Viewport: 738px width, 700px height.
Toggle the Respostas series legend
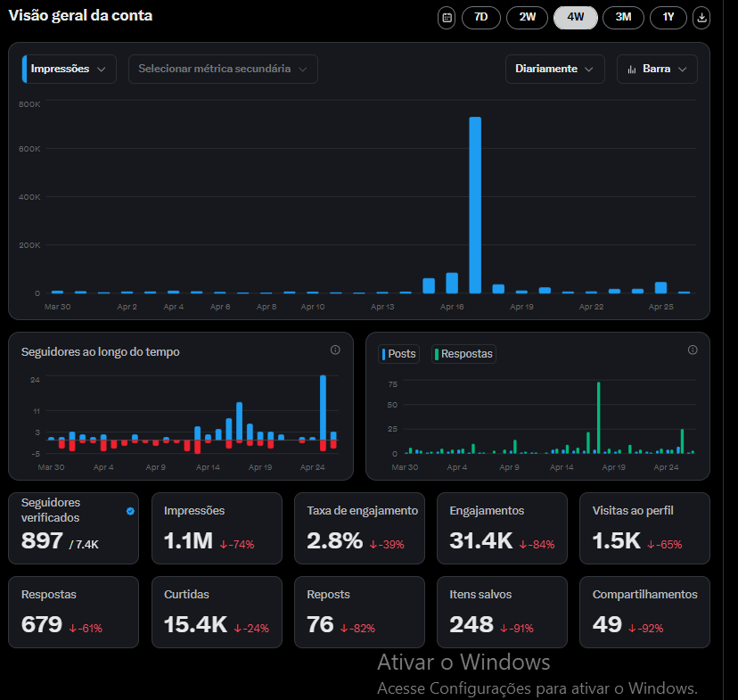click(x=463, y=354)
